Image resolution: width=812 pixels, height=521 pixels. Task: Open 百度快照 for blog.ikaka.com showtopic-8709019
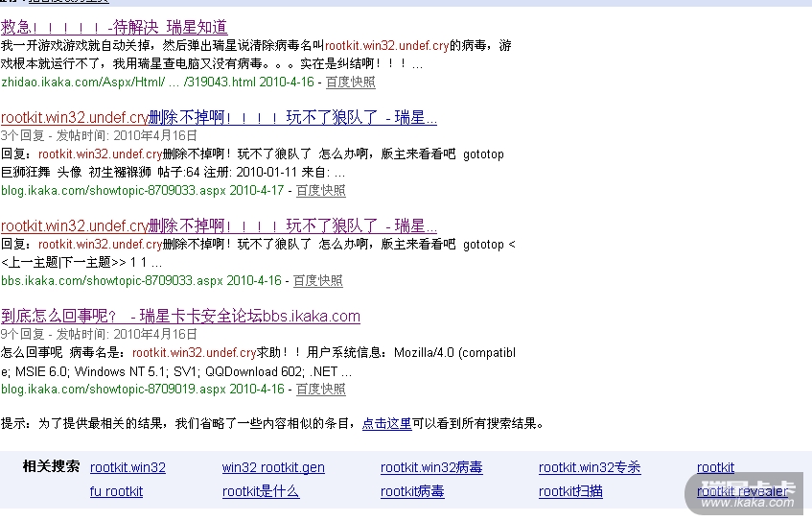coord(320,390)
